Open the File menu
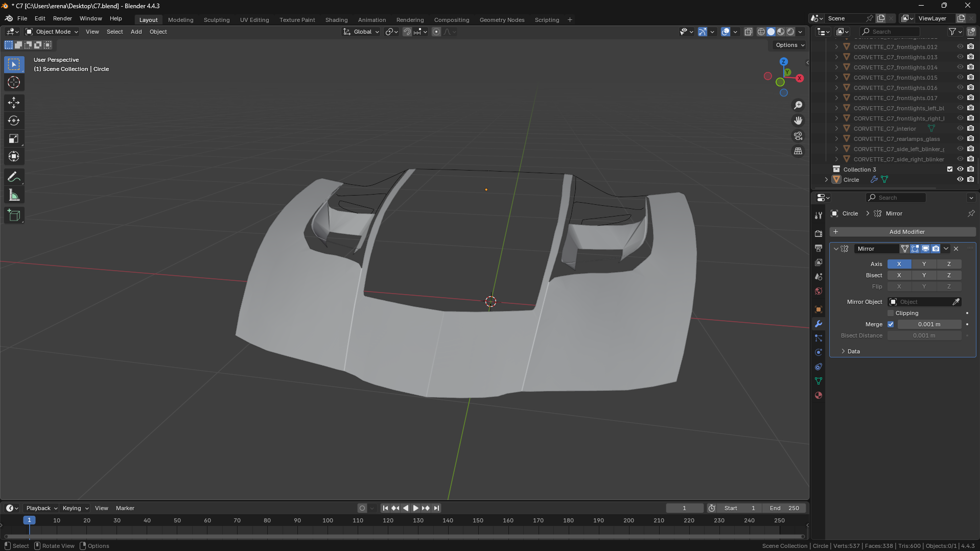 coord(22,18)
